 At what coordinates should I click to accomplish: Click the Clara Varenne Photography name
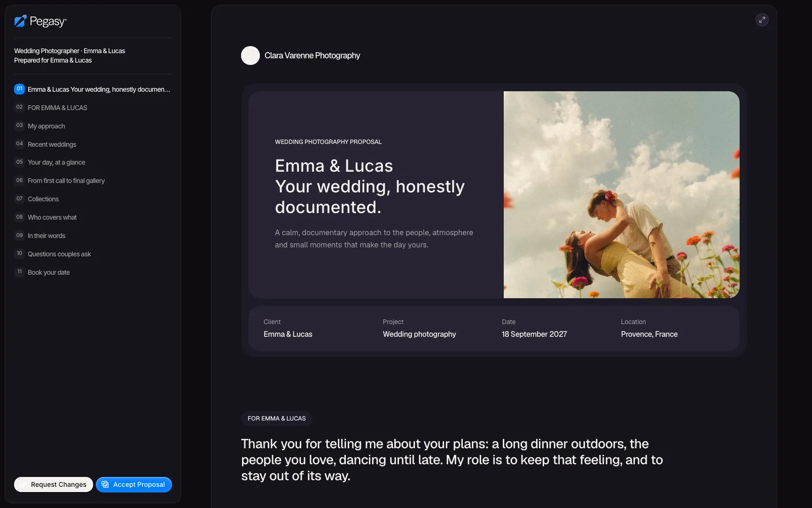pyautogui.click(x=312, y=56)
